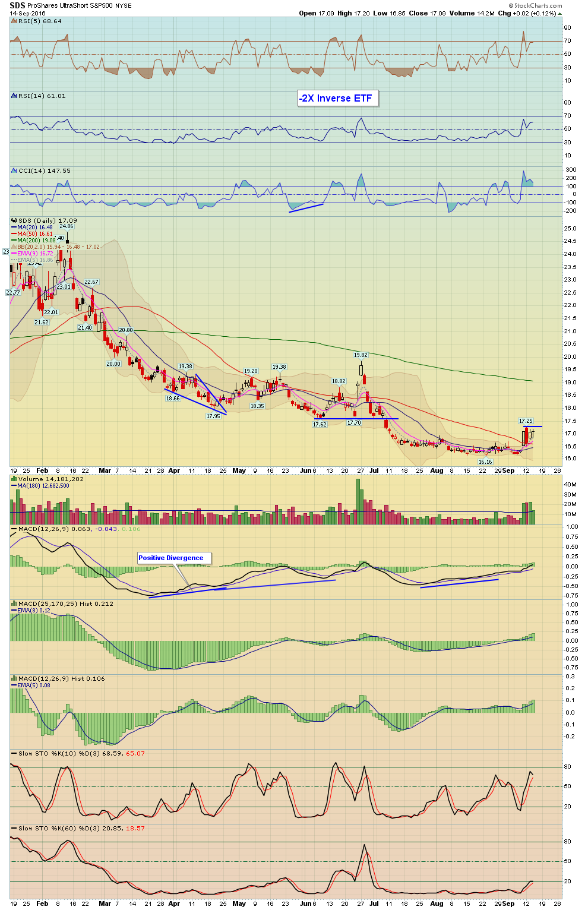Click the MA(50) red legend marker
The height and width of the screenshot is (910, 588).
[14, 234]
